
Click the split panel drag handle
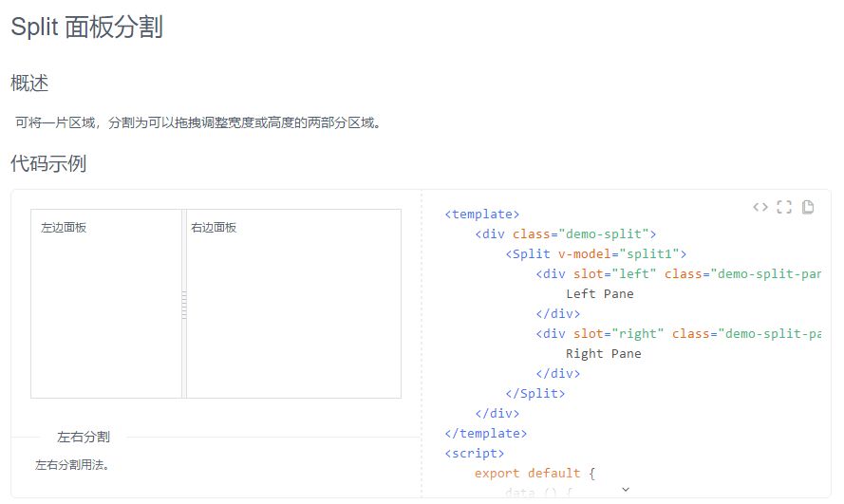pos(184,305)
